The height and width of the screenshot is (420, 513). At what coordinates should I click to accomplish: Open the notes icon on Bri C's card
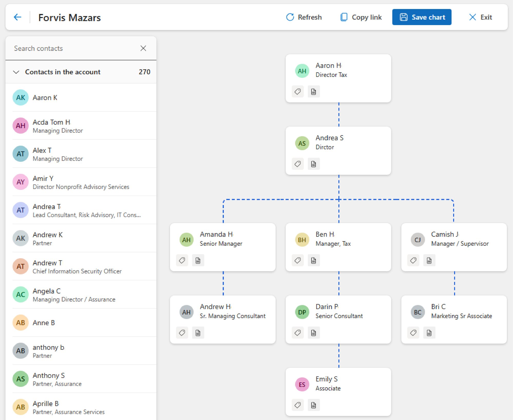429,333
